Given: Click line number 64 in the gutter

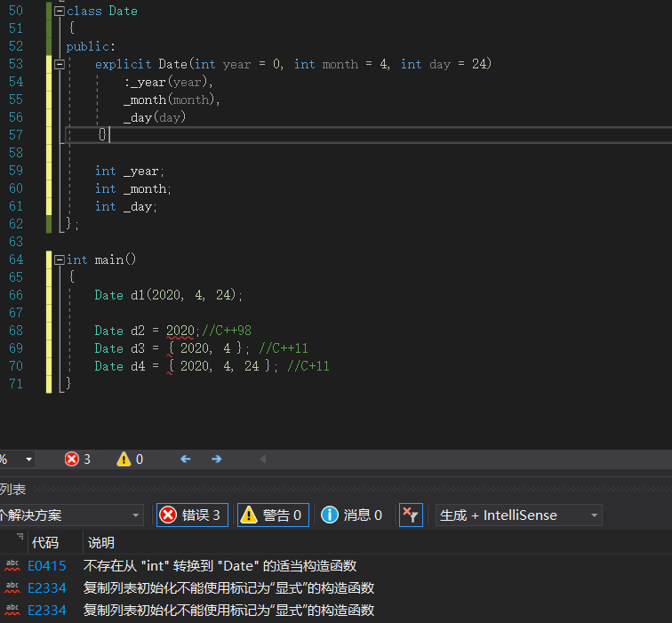Looking at the screenshot, I should 16,260.
